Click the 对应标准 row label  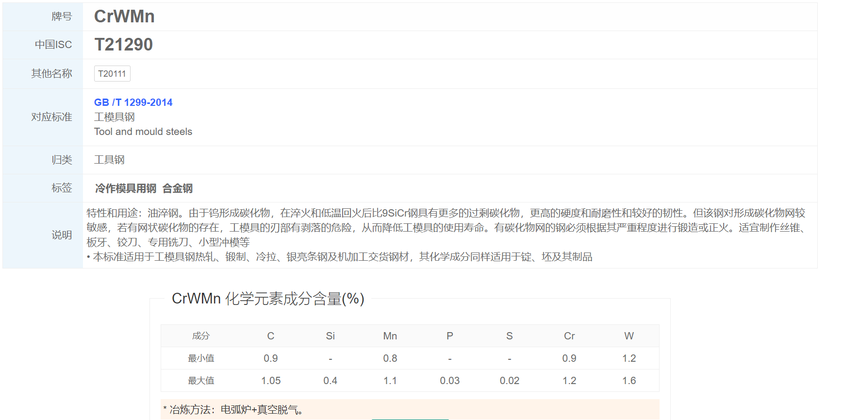pos(52,117)
